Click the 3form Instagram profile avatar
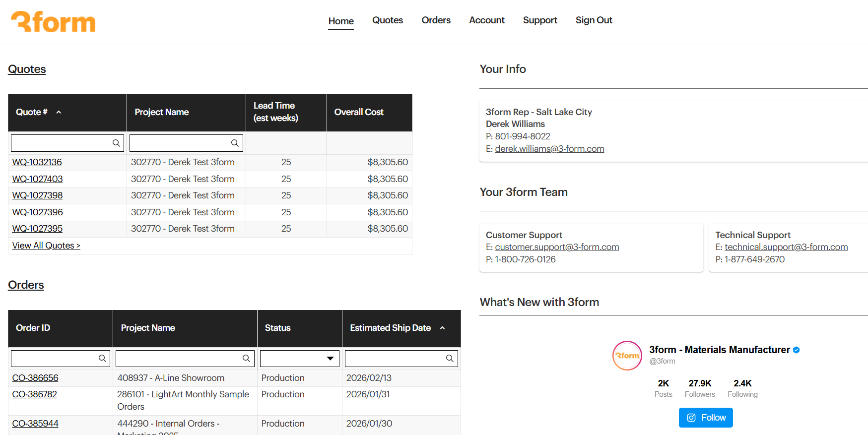 [x=627, y=356]
